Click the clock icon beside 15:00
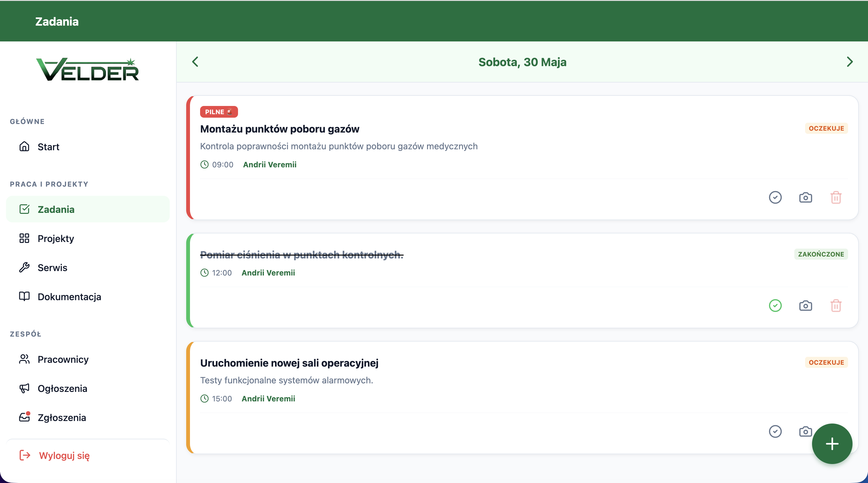The width and height of the screenshot is (868, 483). click(x=205, y=399)
